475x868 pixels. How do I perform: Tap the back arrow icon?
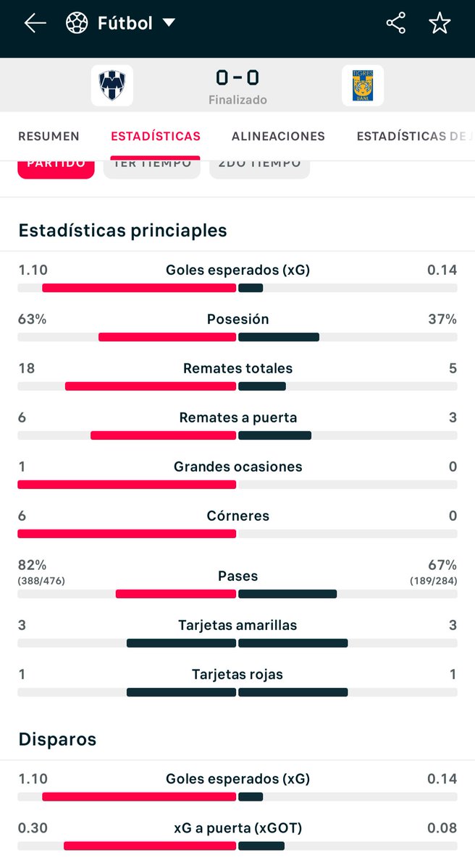click(35, 23)
